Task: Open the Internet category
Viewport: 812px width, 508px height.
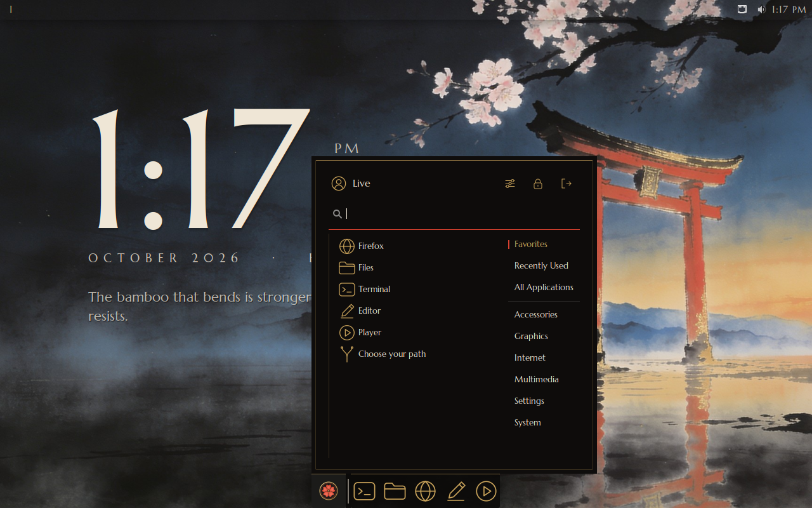Action: 544,358
